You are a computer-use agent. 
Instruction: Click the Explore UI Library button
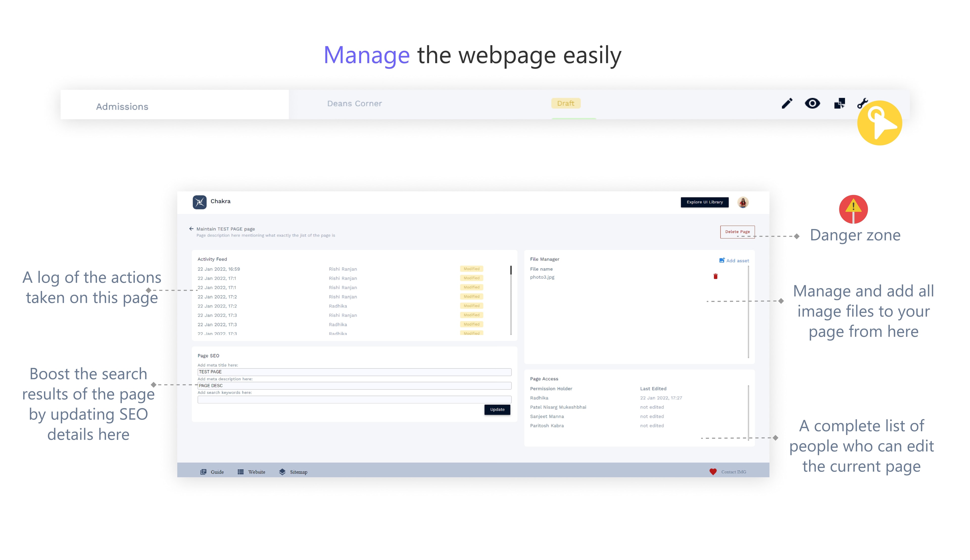[x=704, y=202]
